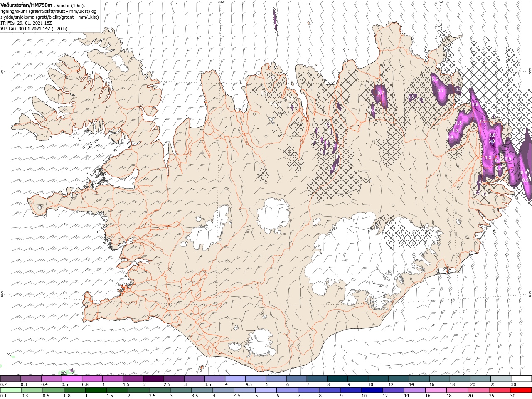Pick the upper scale swatch between 0.3 and 0.4
Image resolution: width=532 pixels, height=399 pixels.
pyautogui.click(x=31, y=379)
